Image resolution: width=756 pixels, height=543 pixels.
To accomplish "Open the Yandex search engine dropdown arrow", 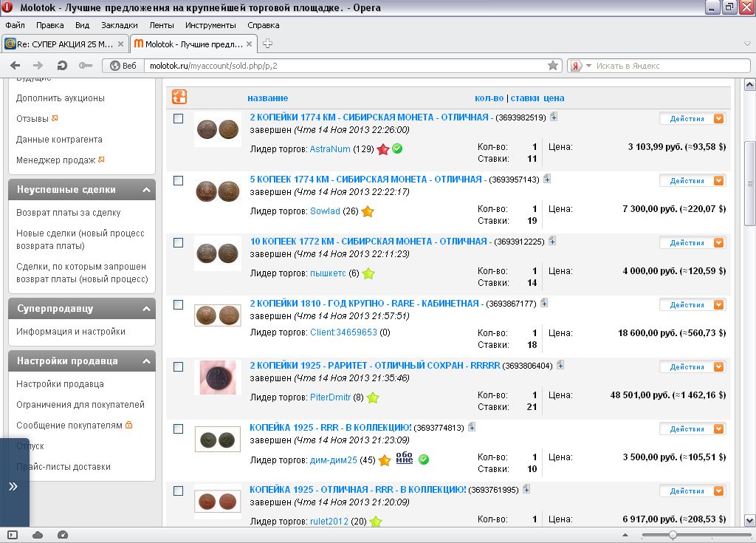I will click(588, 66).
